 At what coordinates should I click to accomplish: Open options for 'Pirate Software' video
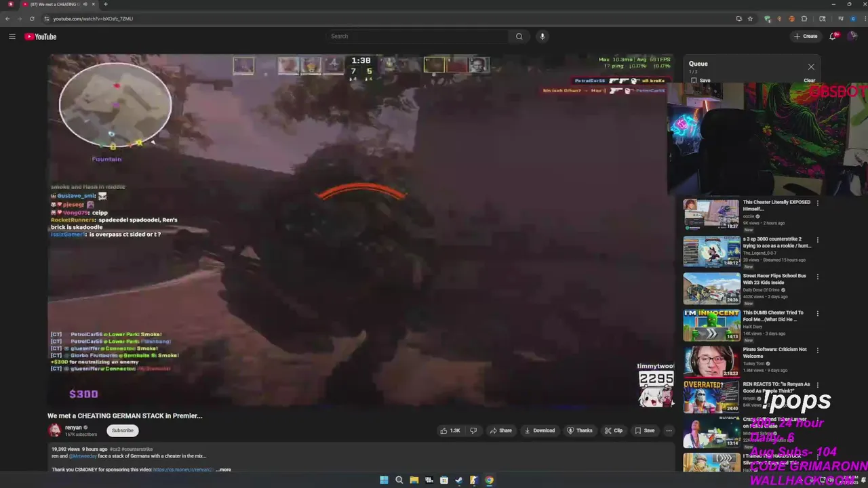817,350
